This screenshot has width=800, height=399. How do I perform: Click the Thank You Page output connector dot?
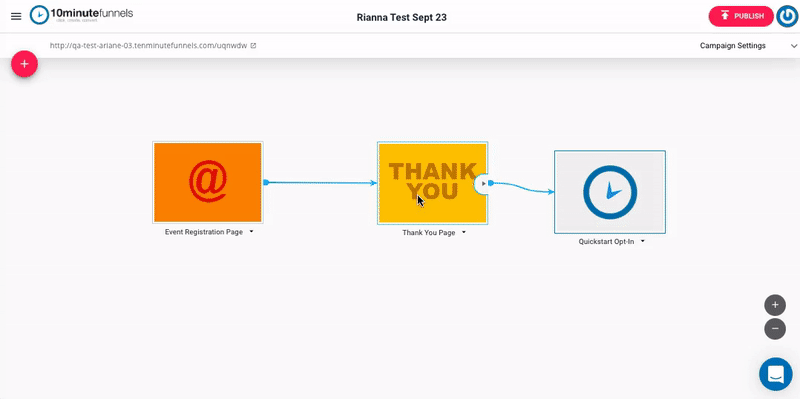(490, 183)
